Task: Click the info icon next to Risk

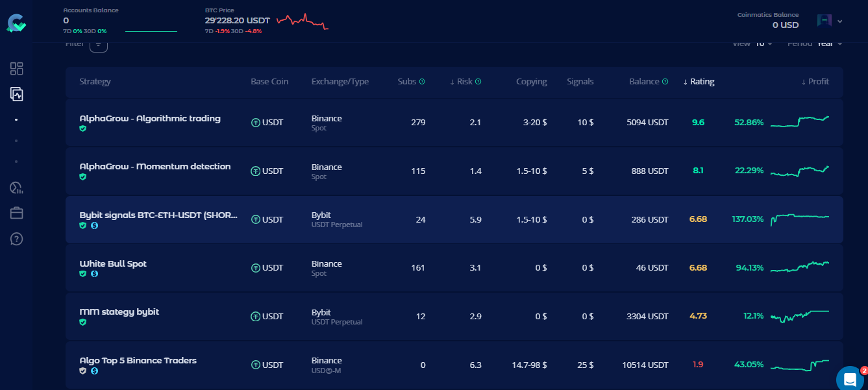Action: (478, 82)
